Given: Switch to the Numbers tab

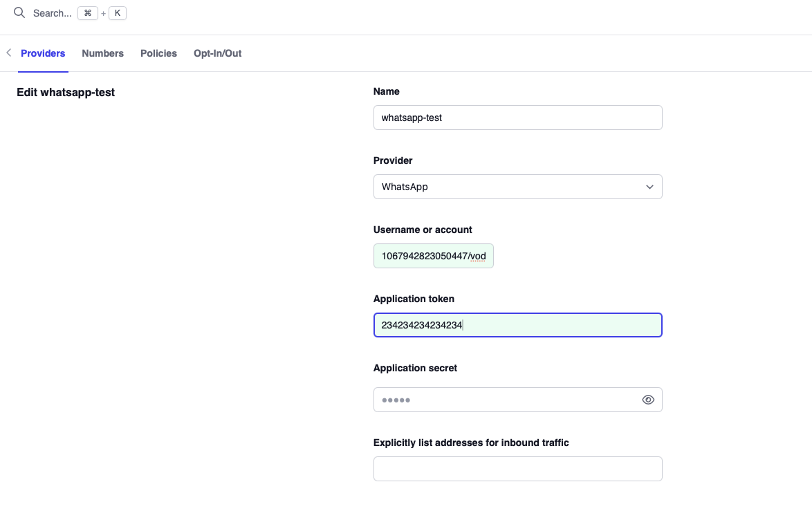Looking at the screenshot, I should coord(102,53).
